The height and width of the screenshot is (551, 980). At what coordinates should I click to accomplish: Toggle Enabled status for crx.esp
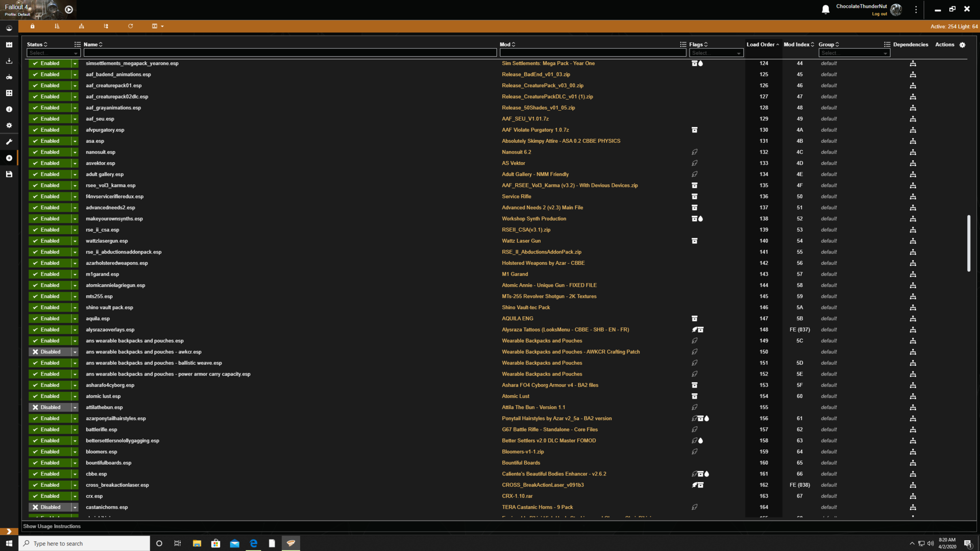click(x=50, y=496)
